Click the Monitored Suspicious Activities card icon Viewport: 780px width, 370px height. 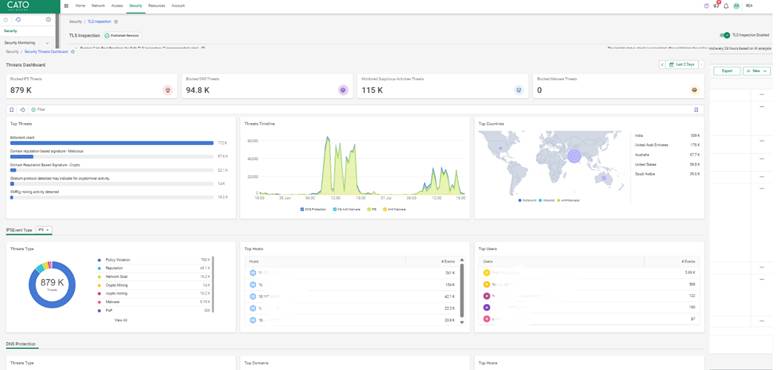pyautogui.click(x=519, y=90)
